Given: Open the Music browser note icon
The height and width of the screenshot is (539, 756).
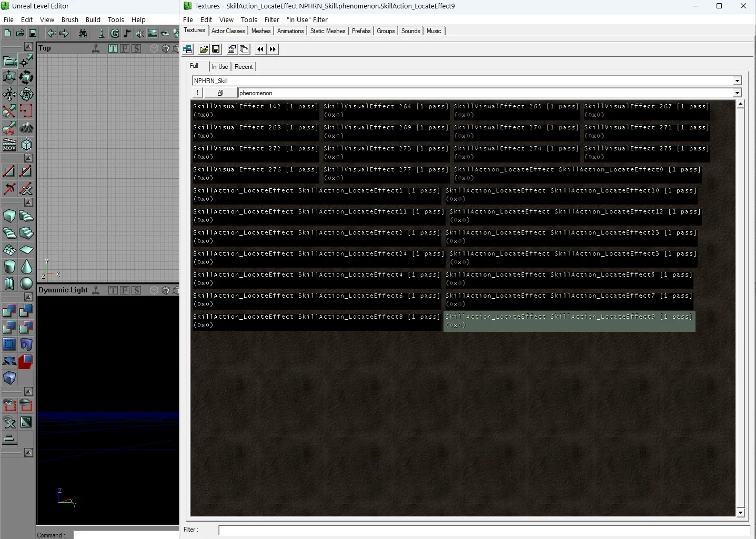Looking at the screenshot, I should coord(127,33).
